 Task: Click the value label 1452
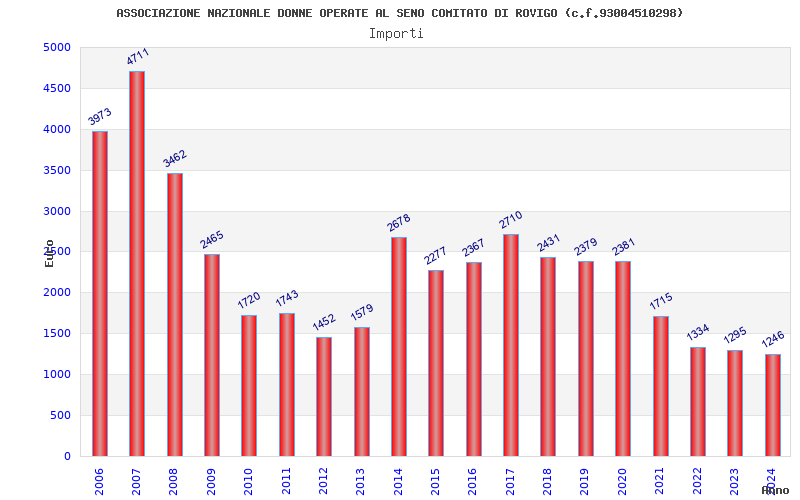tap(324, 322)
